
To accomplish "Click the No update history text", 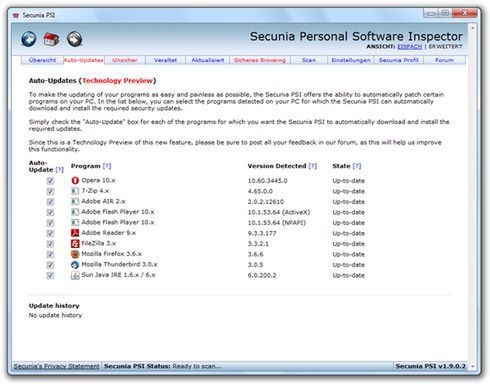I will click(55, 315).
